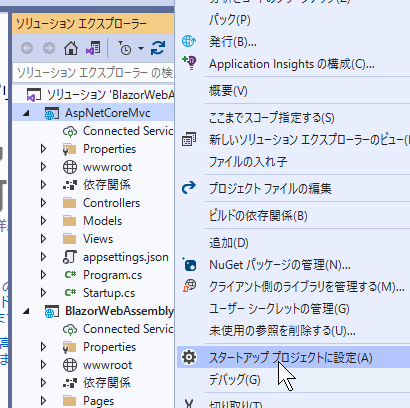Click the Forward navigation arrow in Solution Explorer

click(x=49, y=48)
